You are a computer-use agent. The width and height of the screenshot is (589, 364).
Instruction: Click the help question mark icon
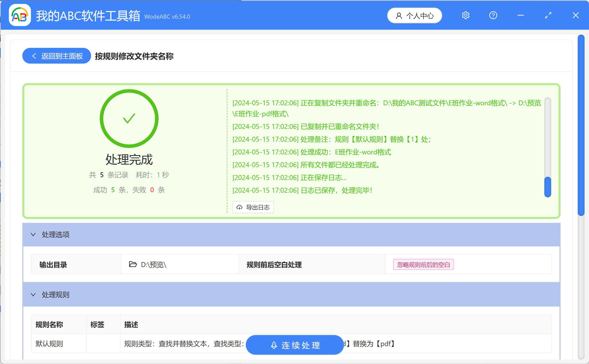(x=493, y=15)
